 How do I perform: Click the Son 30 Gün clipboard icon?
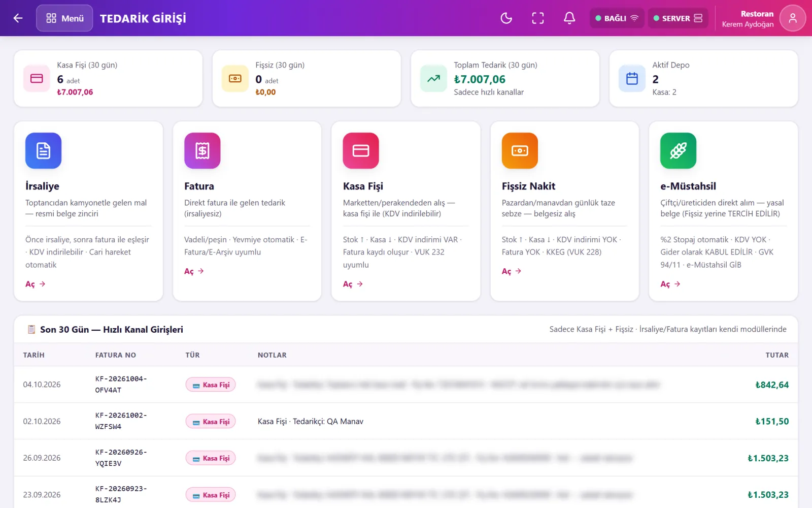(31, 330)
